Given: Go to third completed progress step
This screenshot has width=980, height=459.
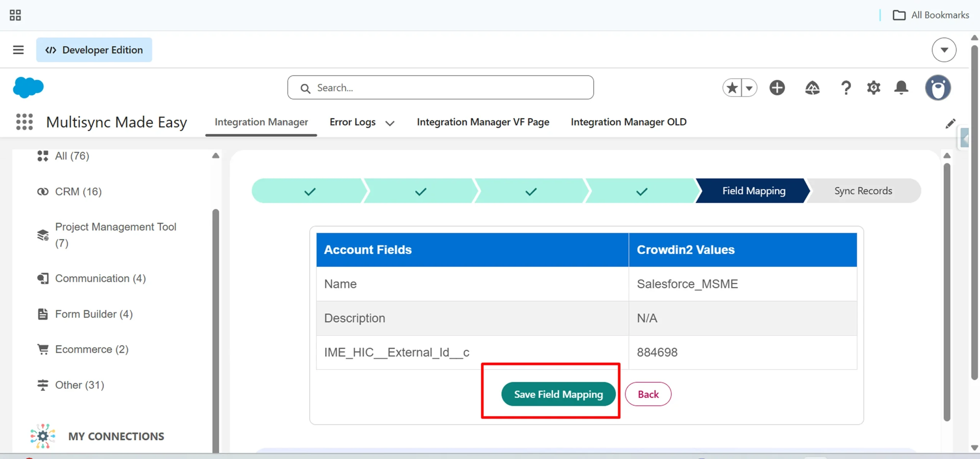Looking at the screenshot, I should click(x=531, y=191).
